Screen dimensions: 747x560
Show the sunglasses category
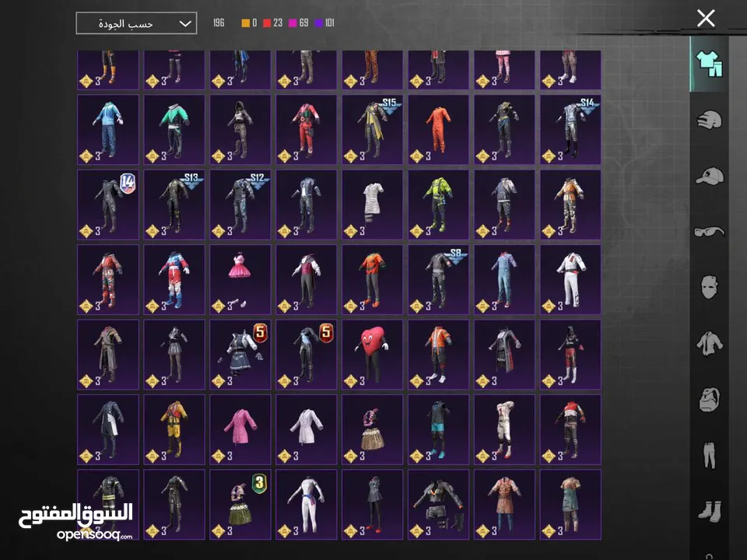click(x=709, y=232)
